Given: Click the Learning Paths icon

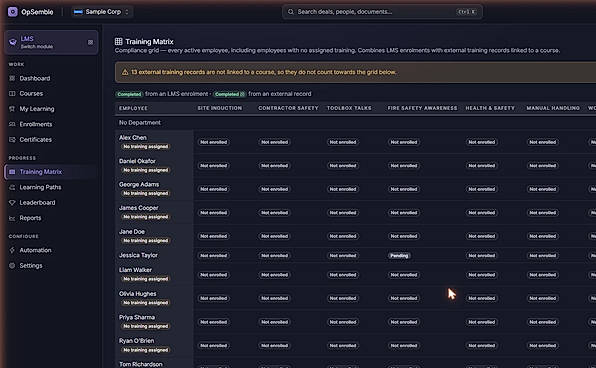Looking at the screenshot, I should tap(12, 187).
